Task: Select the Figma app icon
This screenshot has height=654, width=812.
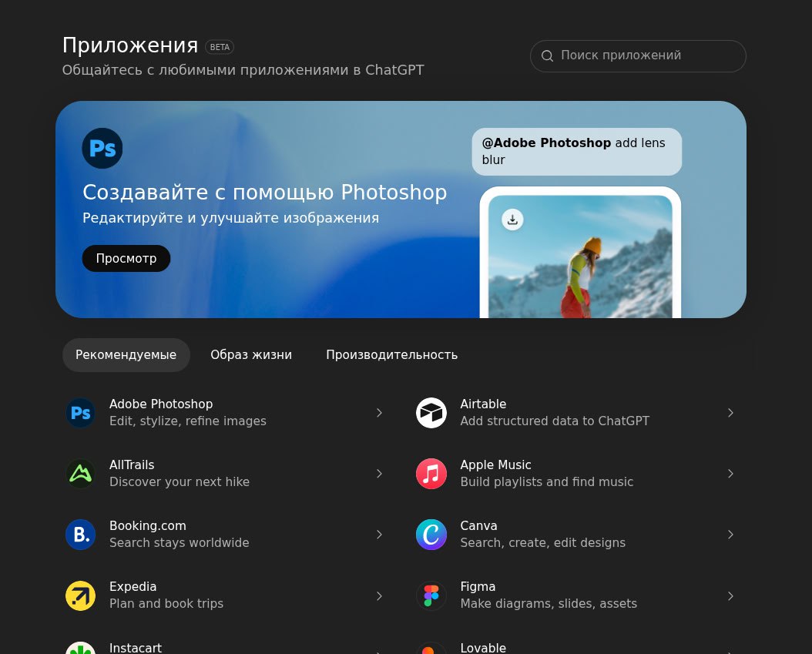Action: (431, 595)
